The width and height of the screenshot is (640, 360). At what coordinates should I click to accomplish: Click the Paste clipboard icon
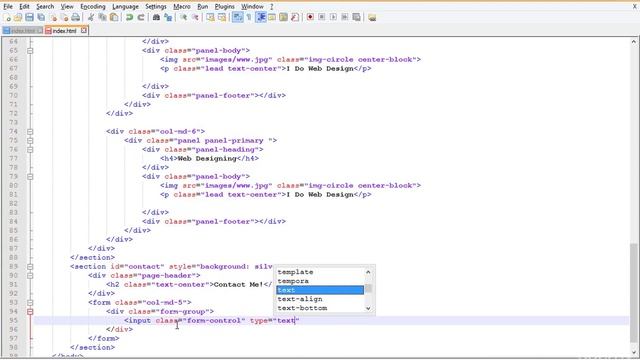click(x=114, y=17)
